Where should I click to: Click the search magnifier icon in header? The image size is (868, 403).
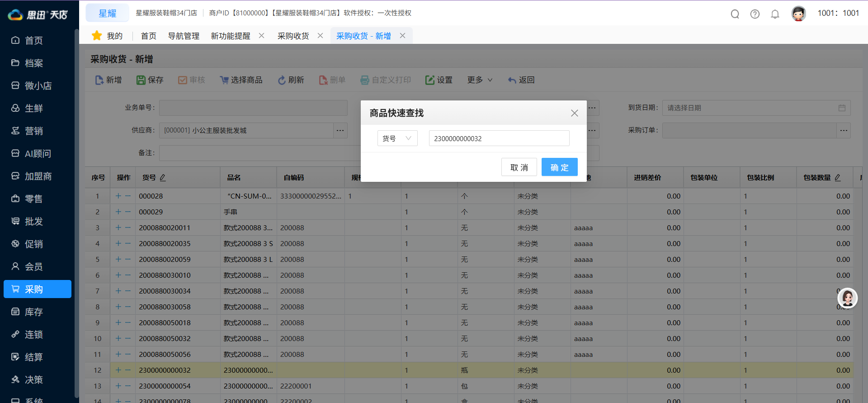(x=735, y=14)
